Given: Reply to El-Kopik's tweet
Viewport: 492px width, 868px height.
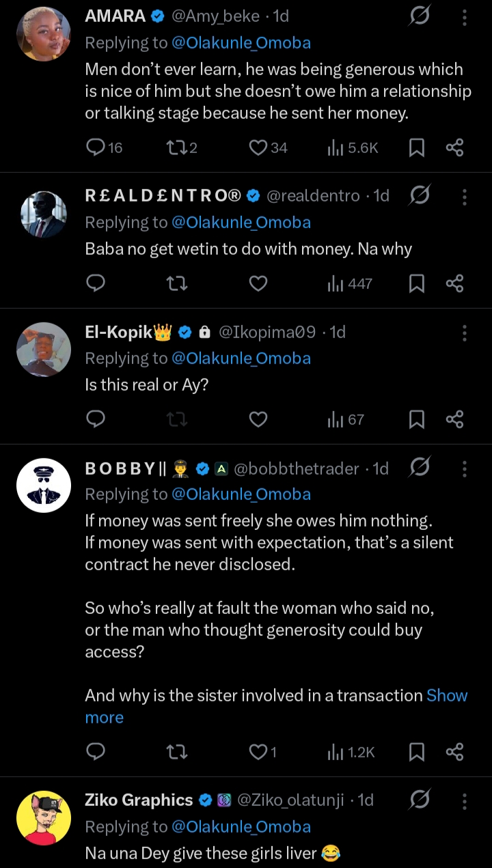Looking at the screenshot, I should tap(96, 419).
